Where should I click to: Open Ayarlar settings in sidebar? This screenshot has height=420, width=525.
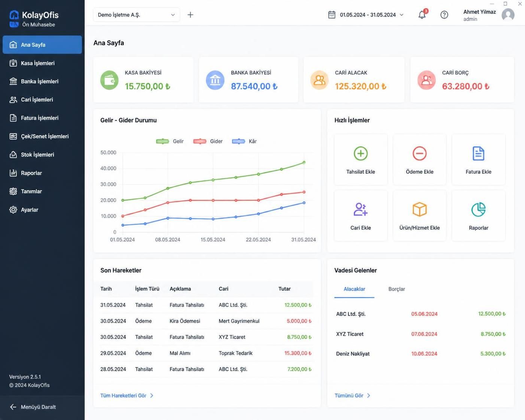click(42, 210)
